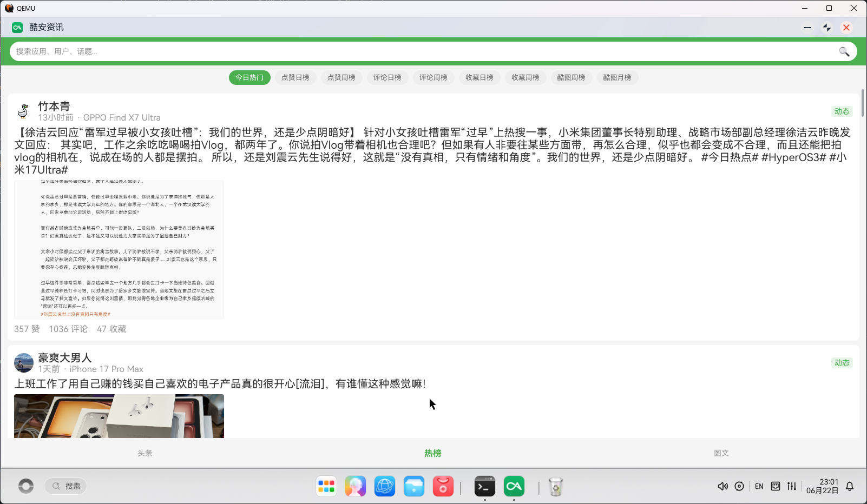Click the username 豪爽大男人
The height and width of the screenshot is (504, 867).
(65, 357)
